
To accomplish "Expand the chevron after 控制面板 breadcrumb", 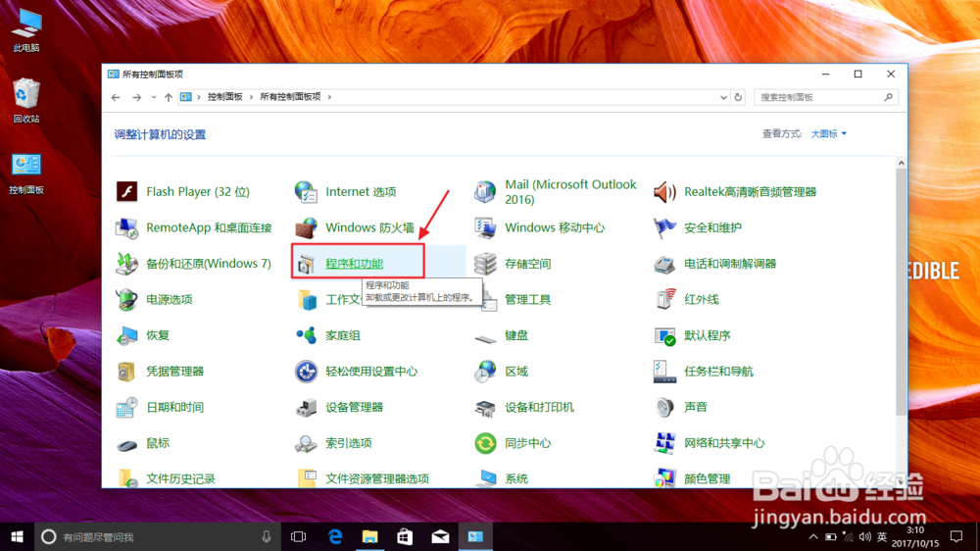I will point(251,97).
